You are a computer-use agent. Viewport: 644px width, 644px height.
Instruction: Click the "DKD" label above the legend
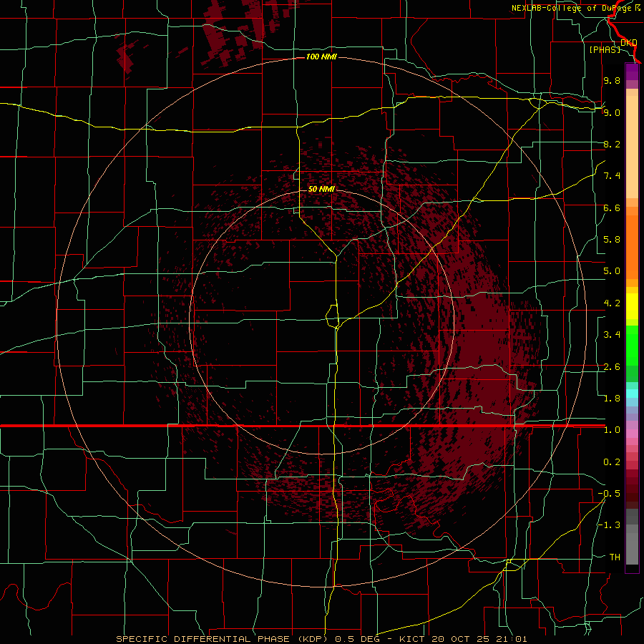point(629,43)
